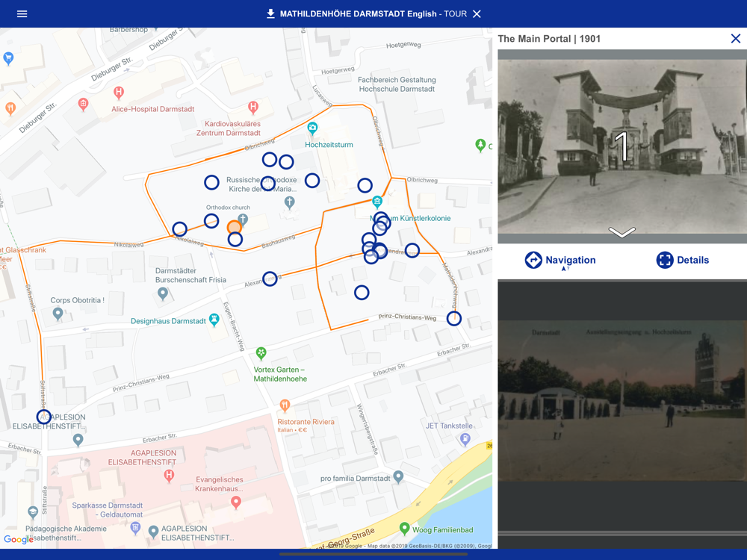747x560 pixels.
Task: Open the colored Hochzeitsturm postcard image
Action: [x=622, y=400]
